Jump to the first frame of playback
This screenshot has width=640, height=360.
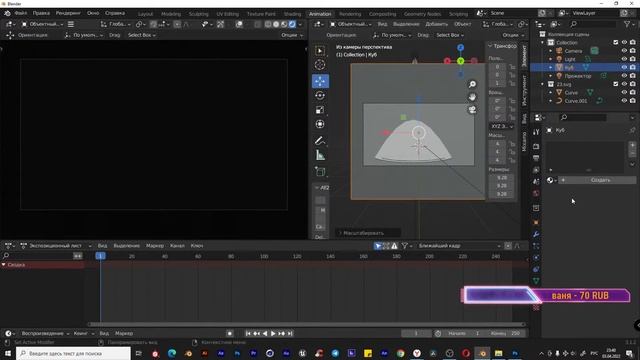tap(248, 333)
